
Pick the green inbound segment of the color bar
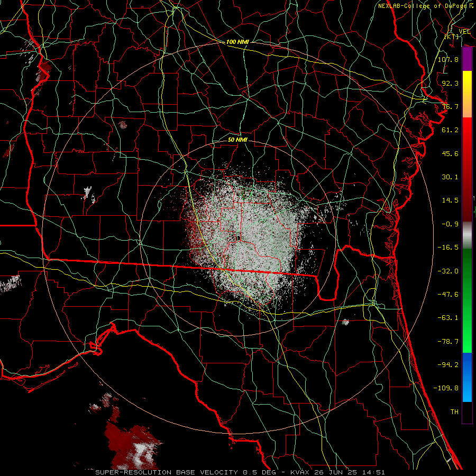(467, 300)
